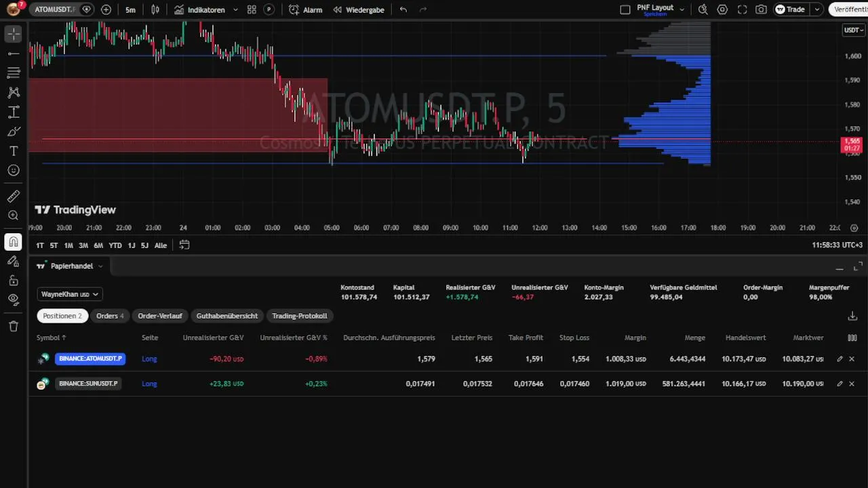Toggle hide all drawings eye icon

click(14, 300)
